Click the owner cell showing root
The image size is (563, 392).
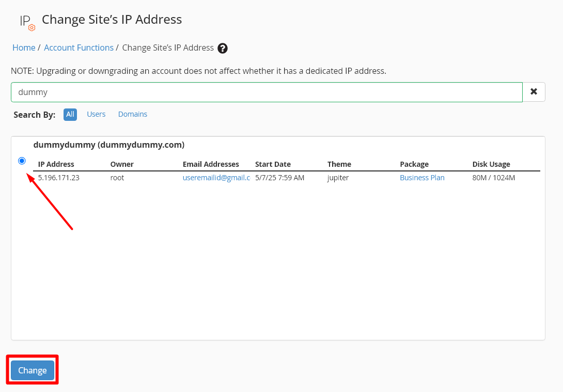click(x=117, y=178)
